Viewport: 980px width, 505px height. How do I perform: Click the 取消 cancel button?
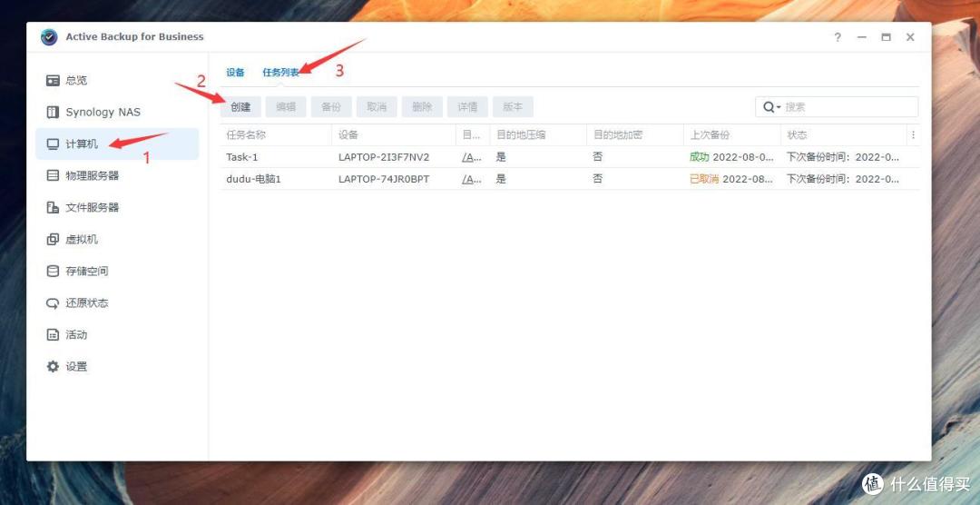click(x=377, y=107)
